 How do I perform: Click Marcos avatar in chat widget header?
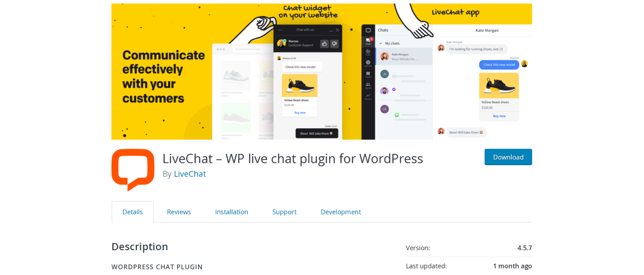click(282, 43)
